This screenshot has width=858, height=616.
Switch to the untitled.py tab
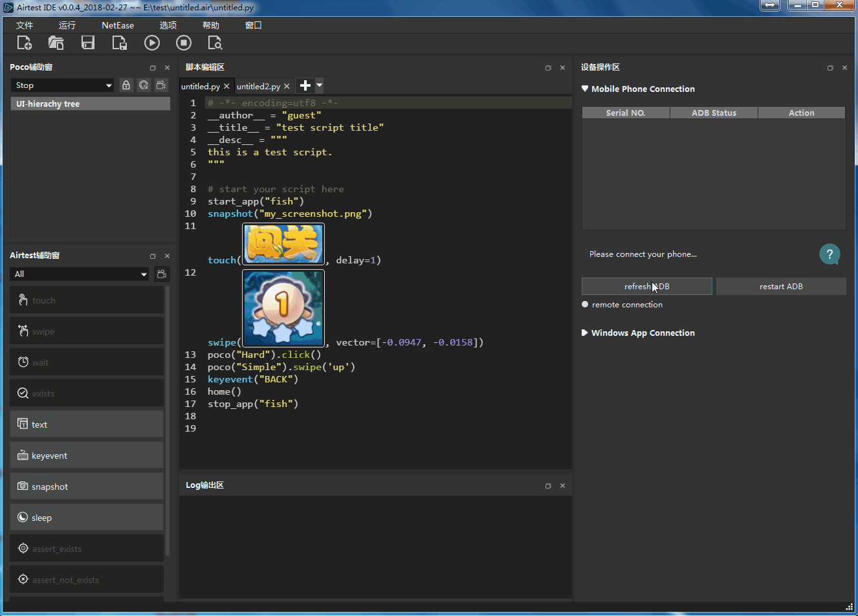click(201, 86)
